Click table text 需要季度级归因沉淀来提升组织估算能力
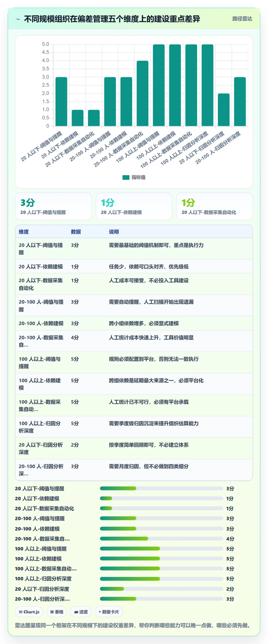Viewport: 268px width, 644px height. 154,423
